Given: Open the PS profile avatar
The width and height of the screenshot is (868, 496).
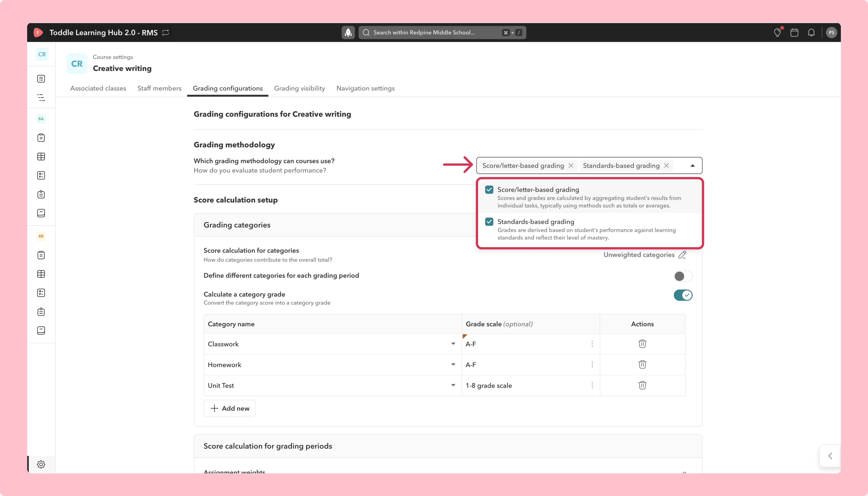Looking at the screenshot, I should pyautogui.click(x=832, y=32).
